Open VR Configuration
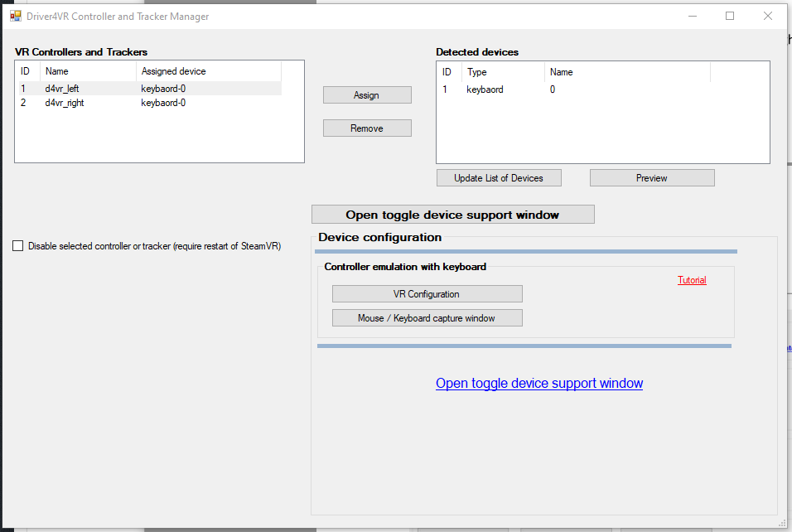The width and height of the screenshot is (792, 532). tap(427, 294)
